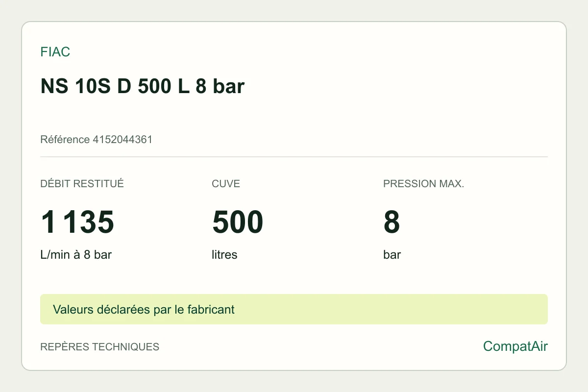The image size is (588, 392).
Task: Open the CompatAir link
Action: pyautogui.click(x=515, y=346)
